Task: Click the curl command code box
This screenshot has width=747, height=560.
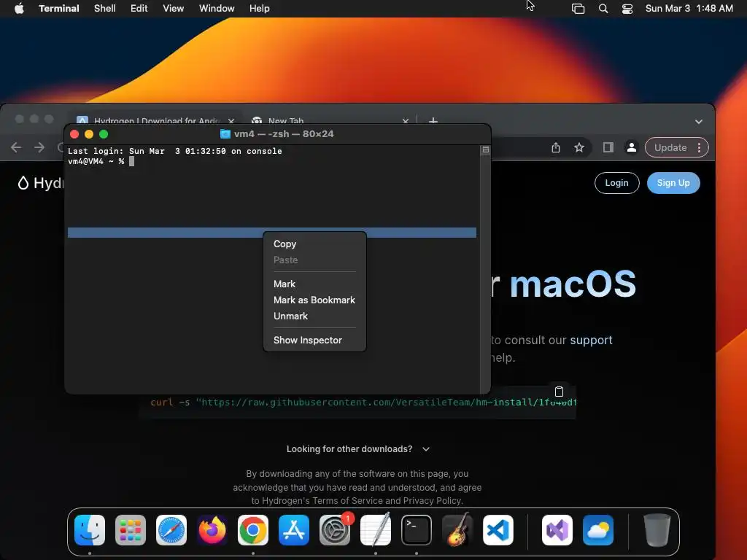Action: [358, 402]
